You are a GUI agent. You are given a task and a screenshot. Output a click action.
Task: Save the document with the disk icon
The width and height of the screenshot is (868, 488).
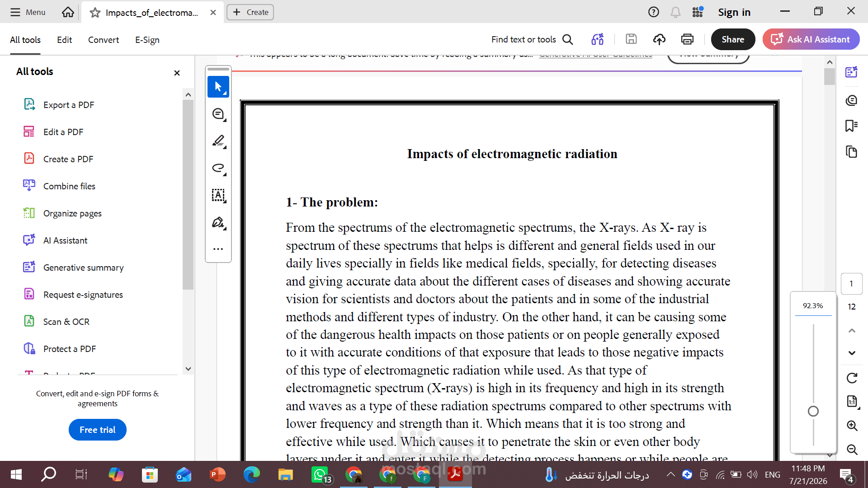tap(631, 39)
